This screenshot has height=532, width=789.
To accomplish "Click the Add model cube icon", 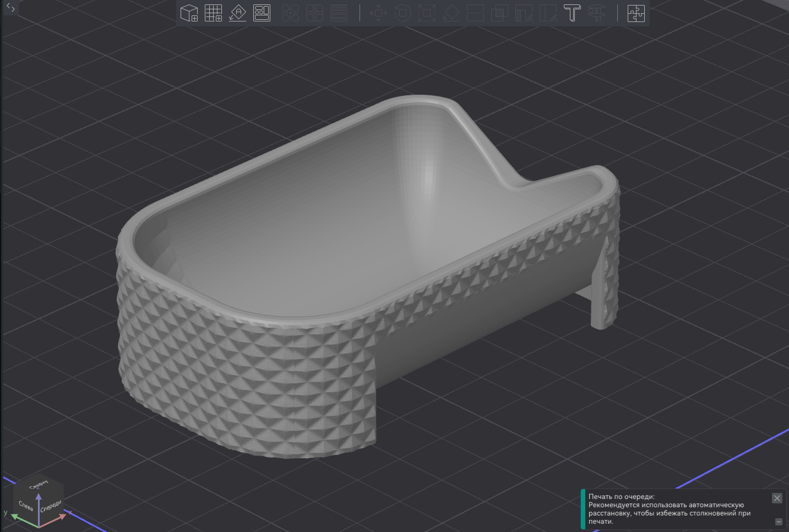I will 189,13.
